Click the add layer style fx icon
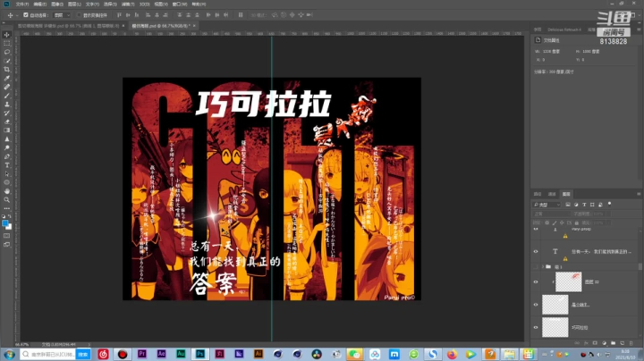 (586, 343)
